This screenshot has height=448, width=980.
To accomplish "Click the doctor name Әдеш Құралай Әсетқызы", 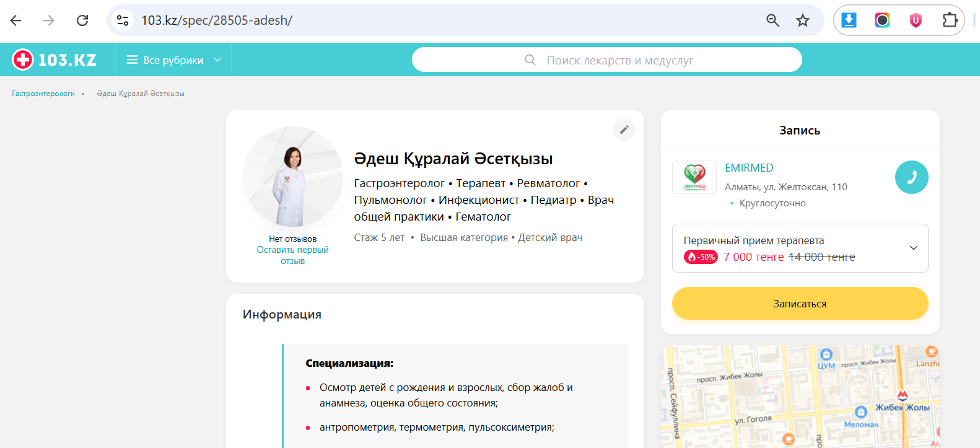I will (453, 159).
